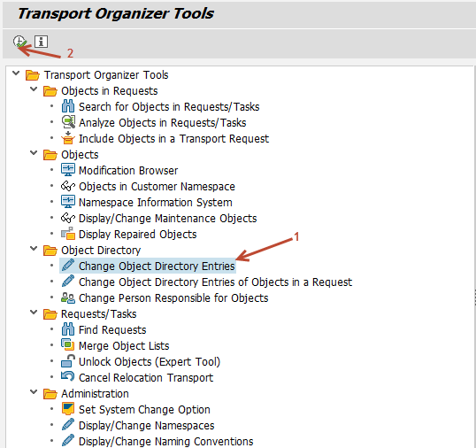
Task: Click the Objects in Requests folder label
Action: [110, 91]
